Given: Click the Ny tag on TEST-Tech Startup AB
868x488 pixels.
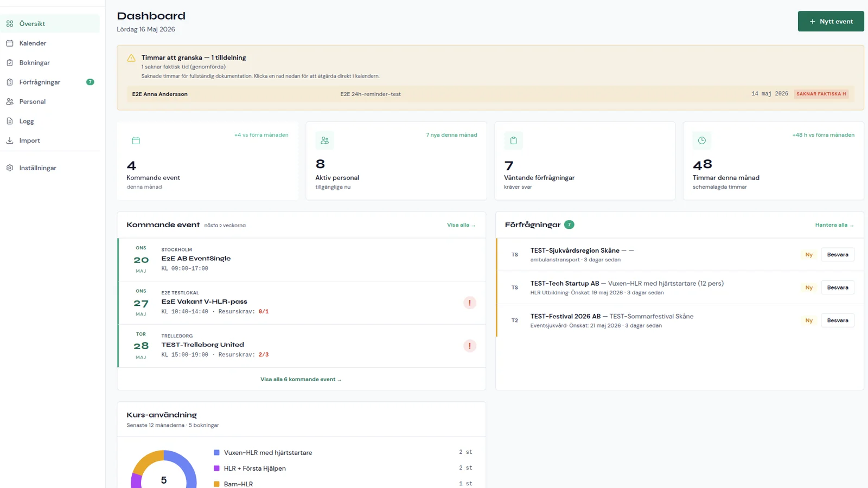Looking at the screenshot, I should pos(809,288).
